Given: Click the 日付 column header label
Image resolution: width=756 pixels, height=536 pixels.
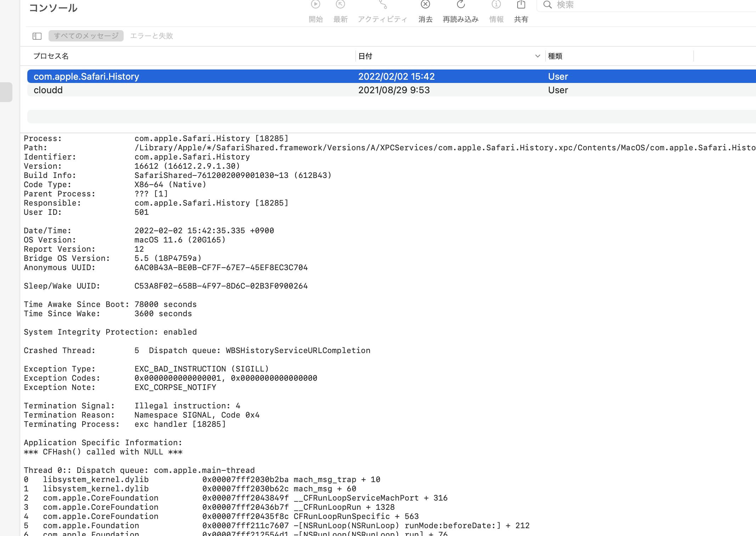Looking at the screenshot, I should 365,56.
